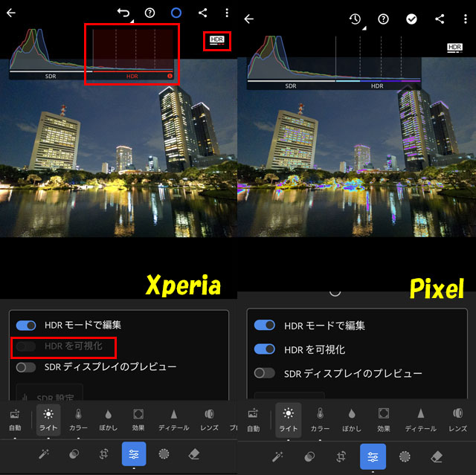Tap dotted circle masking tool in Xperia

pos(164,454)
